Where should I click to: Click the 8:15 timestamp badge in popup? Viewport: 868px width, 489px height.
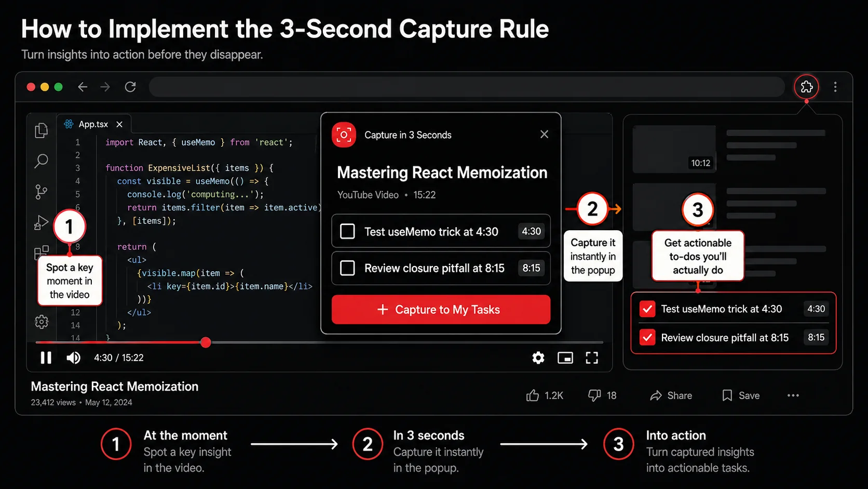[x=531, y=268]
